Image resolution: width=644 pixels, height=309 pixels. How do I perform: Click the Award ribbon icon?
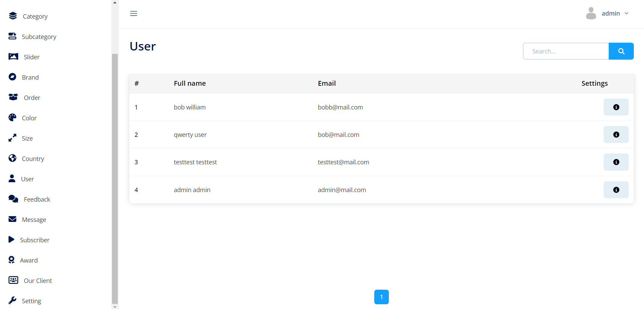[x=12, y=260]
